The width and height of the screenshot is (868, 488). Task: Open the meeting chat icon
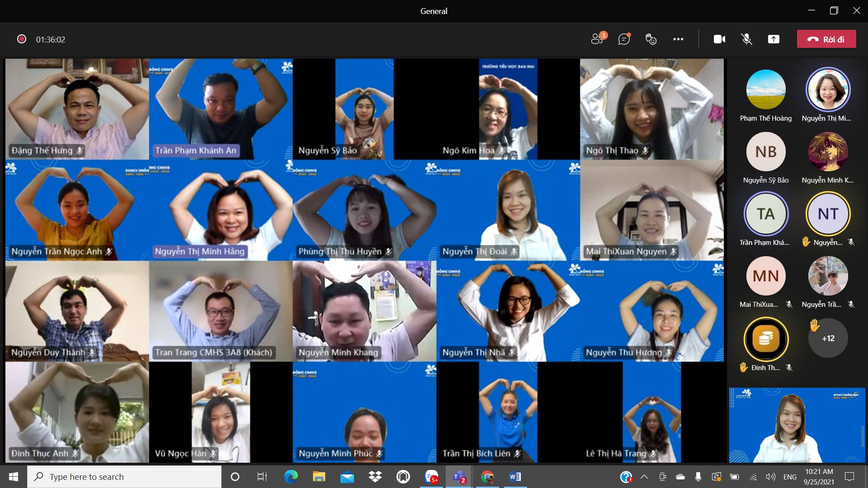[624, 39]
